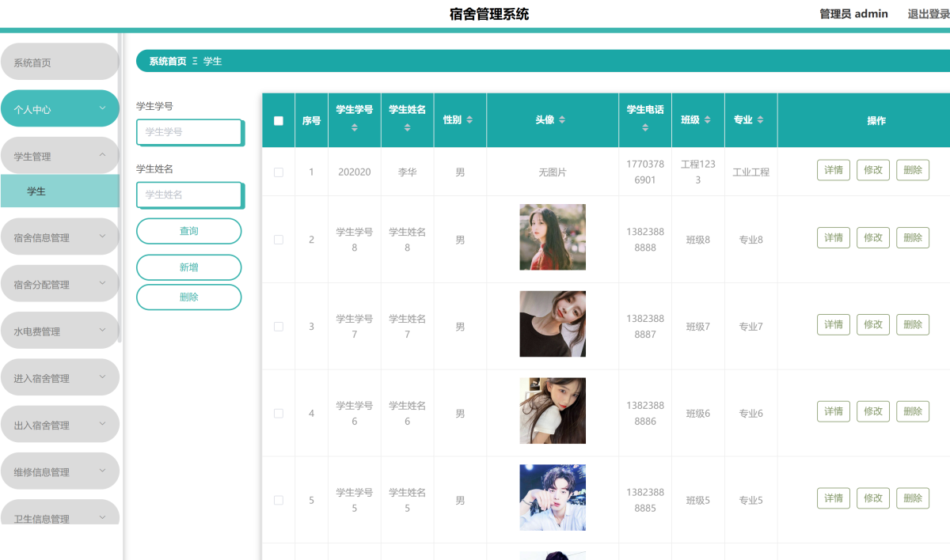Select checkbox for row with 班级7
This screenshot has width=950, height=560.
(x=279, y=327)
